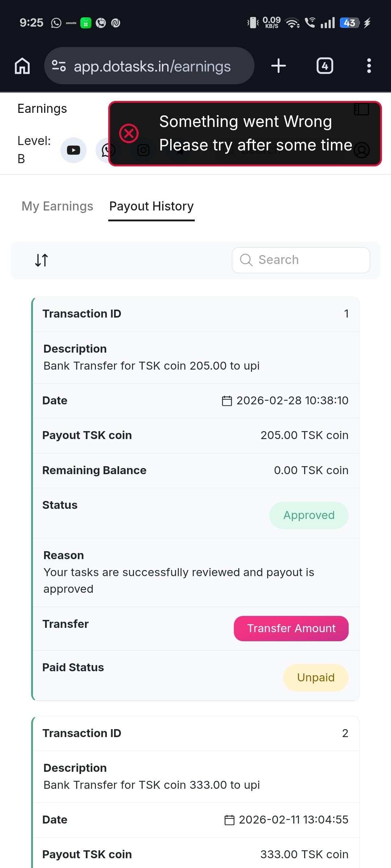391x868 pixels.
Task: Select the Payout History tab
Action: [x=151, y=206]
